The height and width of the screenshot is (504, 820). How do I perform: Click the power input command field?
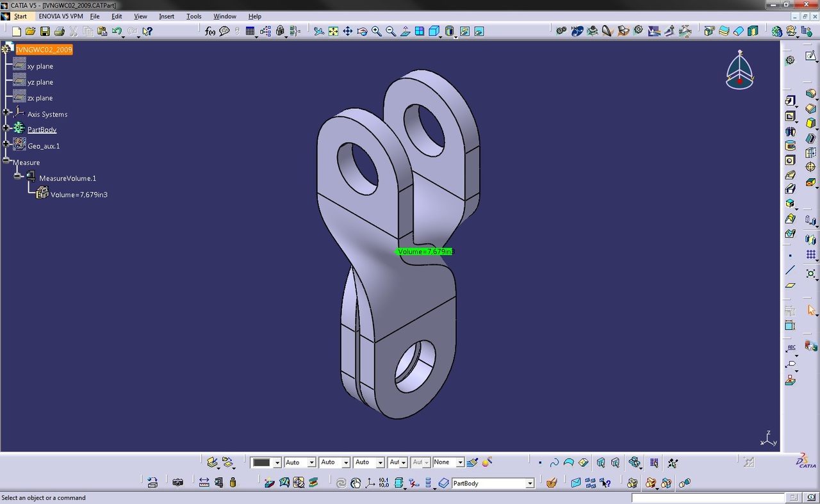(708, 498)
